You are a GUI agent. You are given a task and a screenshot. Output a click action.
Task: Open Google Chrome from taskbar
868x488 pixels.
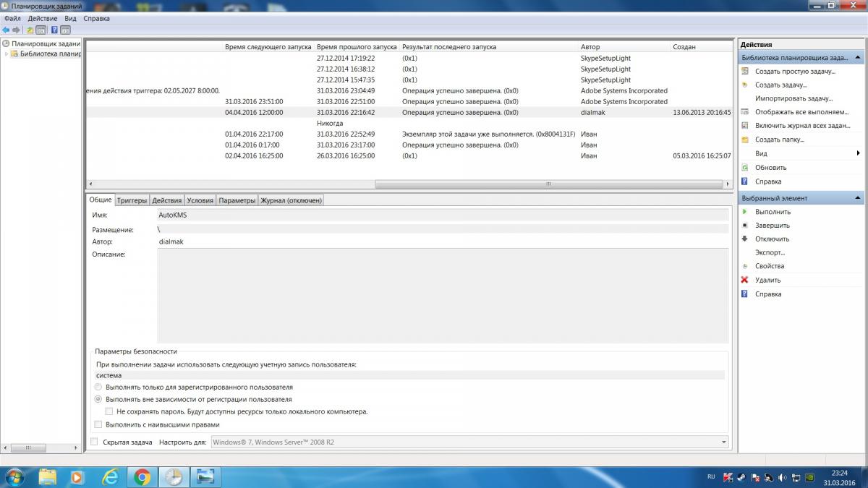pos(142,477)
